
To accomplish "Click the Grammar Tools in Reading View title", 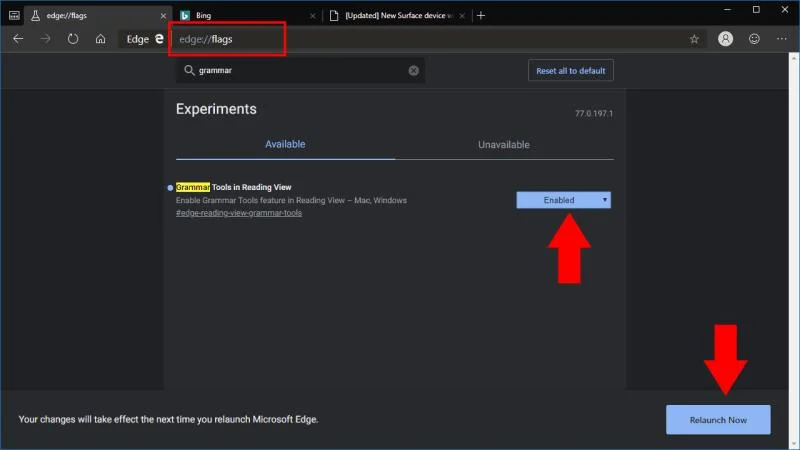I will tap(234, 187).
